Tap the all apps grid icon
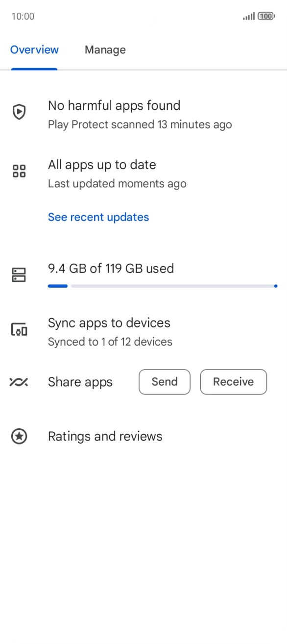The width and height of the screenshot is (287, 644). (x=19, y=171)
